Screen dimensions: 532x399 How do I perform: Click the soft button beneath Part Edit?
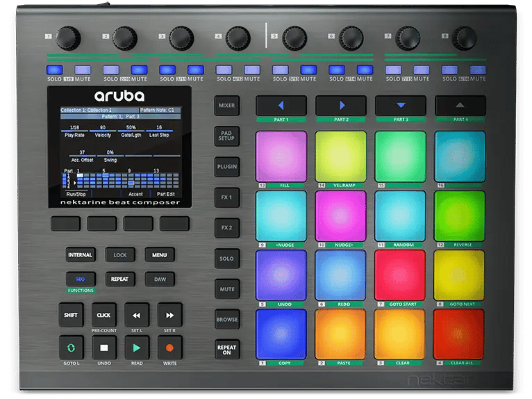[x=174, y=224]
